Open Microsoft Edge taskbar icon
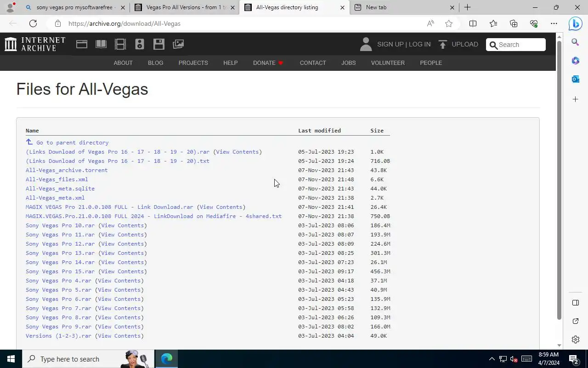The image size is (588, 368). pyautogui.click(x=166, y=359)
